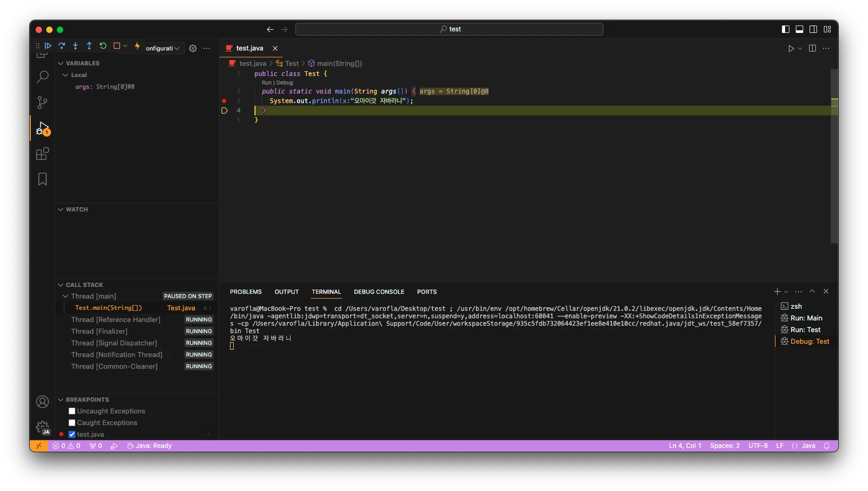The height and width of the screenshot is (491, 868).
Task: Click the Continue debug button
Action: 48,46
